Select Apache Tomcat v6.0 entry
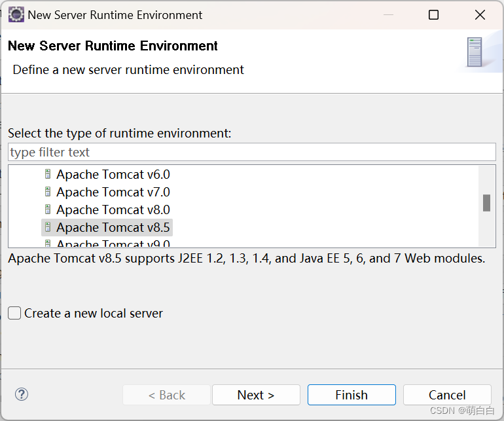The height and width of the screenshot is (421, 504). pyautogui.click(x=113, y=174)
